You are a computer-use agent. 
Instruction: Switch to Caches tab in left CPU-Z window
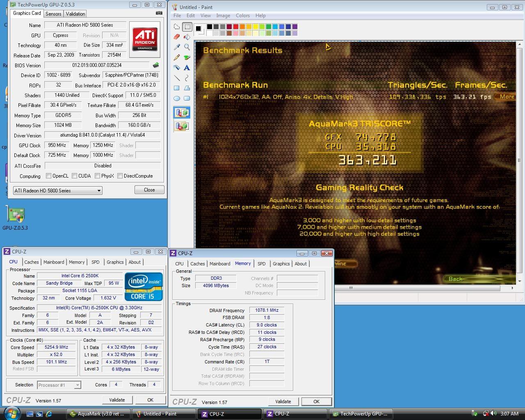pos(31,262)
